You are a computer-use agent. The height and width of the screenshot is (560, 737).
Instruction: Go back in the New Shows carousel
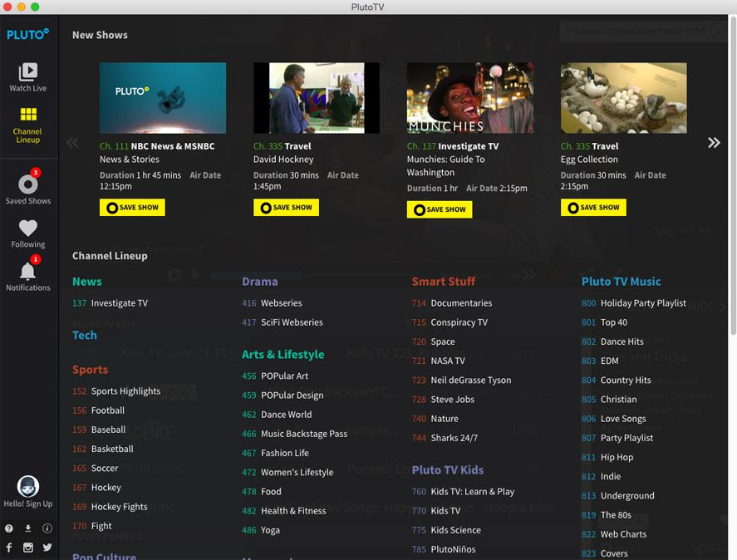click(71, 141)
